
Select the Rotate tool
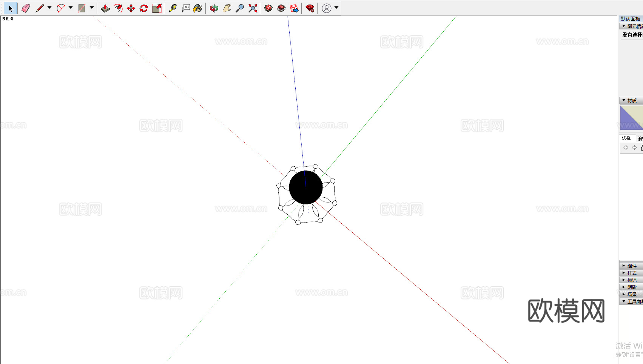[144, 8]
